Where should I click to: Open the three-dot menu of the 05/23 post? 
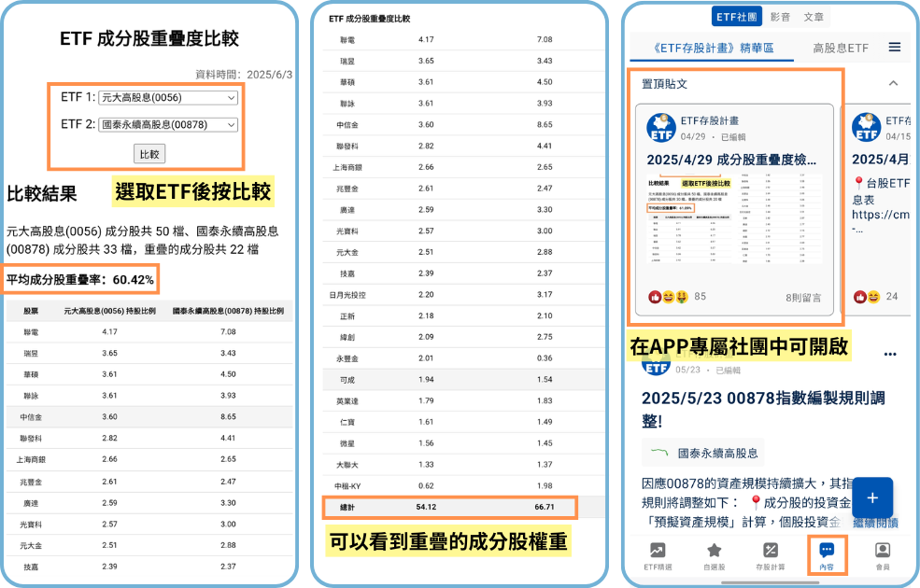[890, 354]
